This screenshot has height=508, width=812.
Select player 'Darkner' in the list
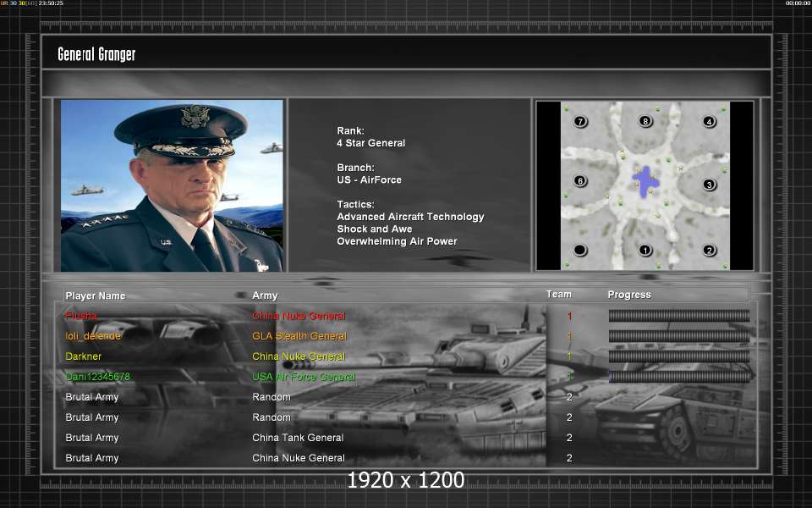click(x=84, y=356)
